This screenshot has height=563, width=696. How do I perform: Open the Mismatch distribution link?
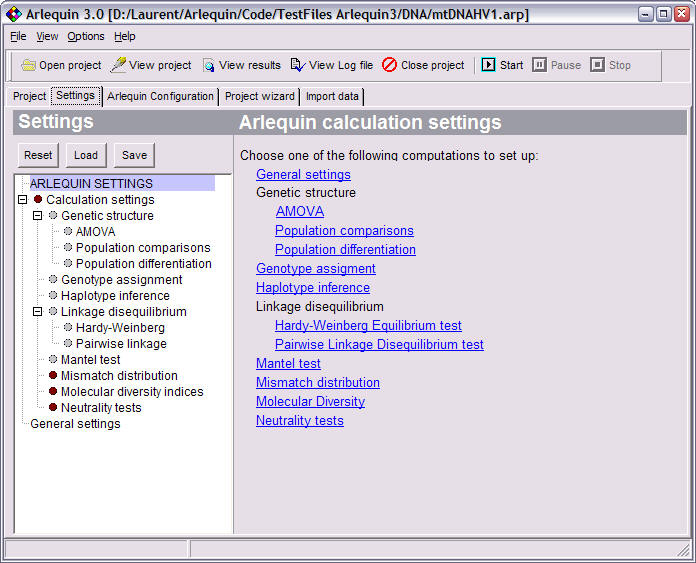tap(318, 383)
